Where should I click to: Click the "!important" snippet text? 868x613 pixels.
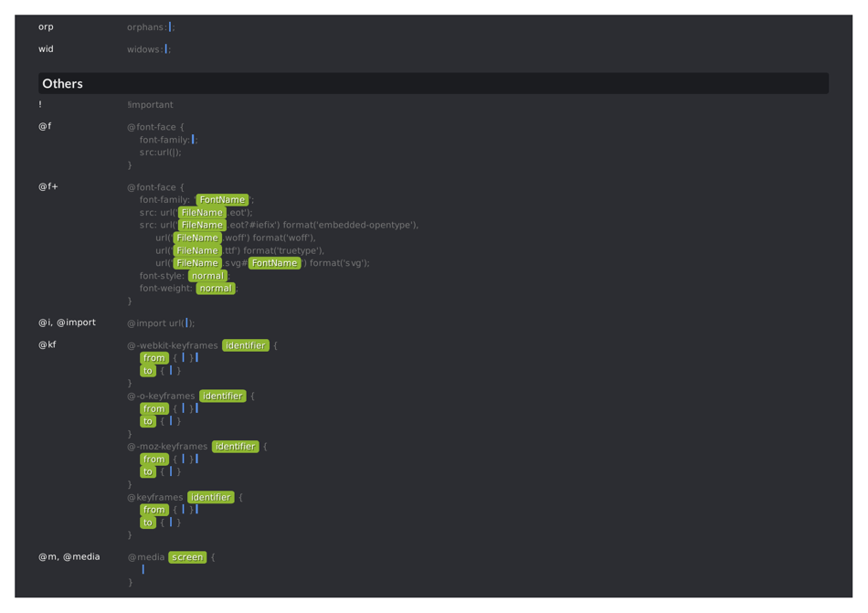(150, 105)
